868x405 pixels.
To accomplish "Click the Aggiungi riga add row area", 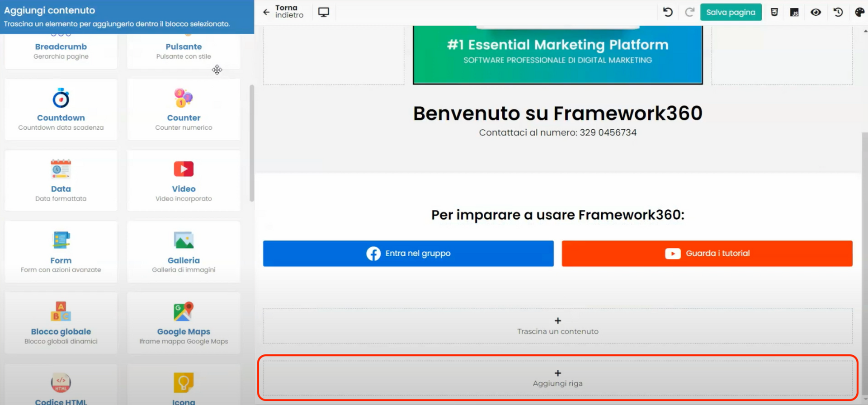I will point(557,378).
